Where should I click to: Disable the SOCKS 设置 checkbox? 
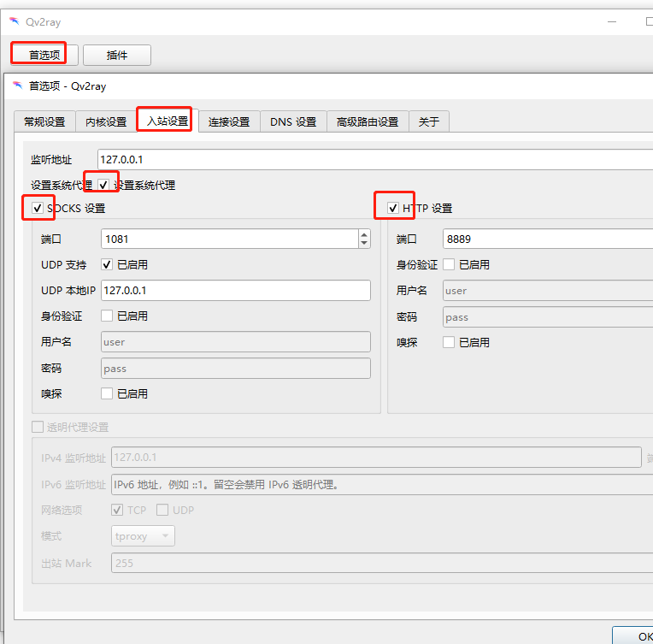(x=38, y=208)
